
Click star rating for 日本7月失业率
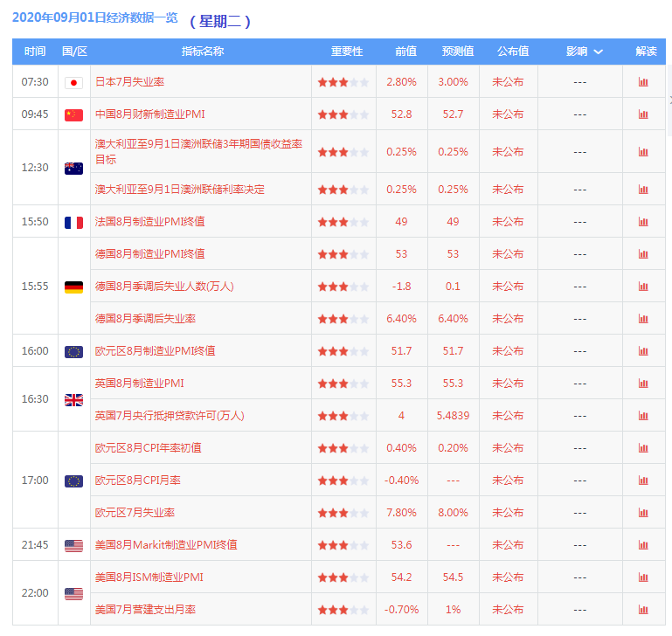343,82
